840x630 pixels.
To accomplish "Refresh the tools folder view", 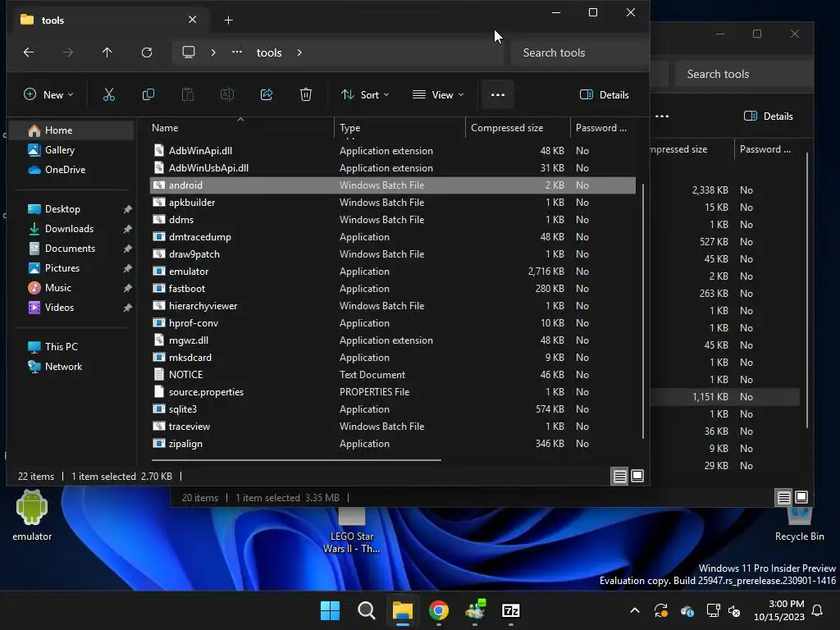I will point(147,52).
